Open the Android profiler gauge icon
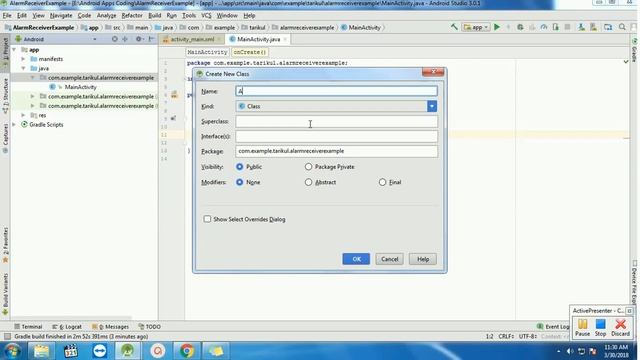 (x=544, y=27)
